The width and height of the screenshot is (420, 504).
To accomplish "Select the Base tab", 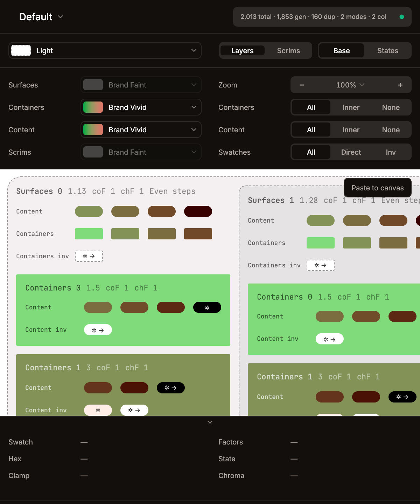I will (341, 50).
